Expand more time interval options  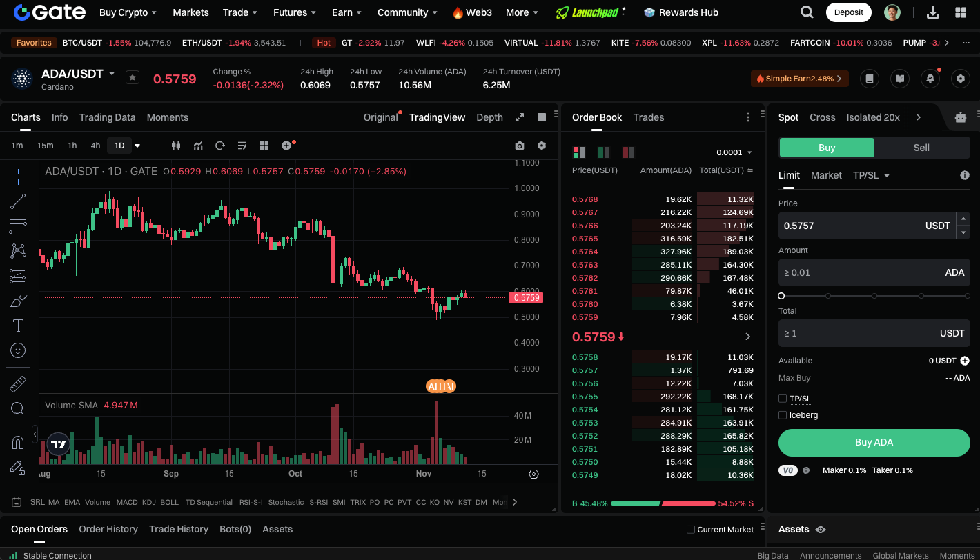(137, 146)
